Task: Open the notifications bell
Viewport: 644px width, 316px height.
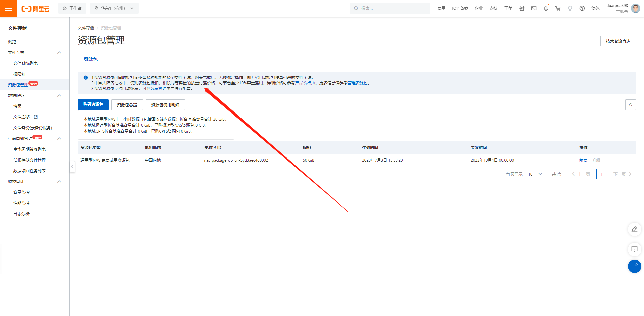Action: 546,8
